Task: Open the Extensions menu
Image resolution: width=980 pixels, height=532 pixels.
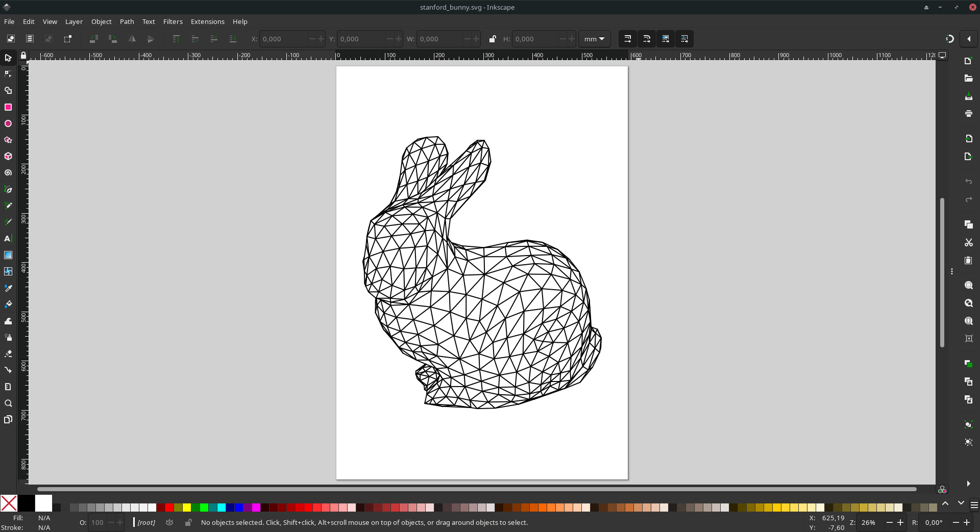Action: [208, 21]
